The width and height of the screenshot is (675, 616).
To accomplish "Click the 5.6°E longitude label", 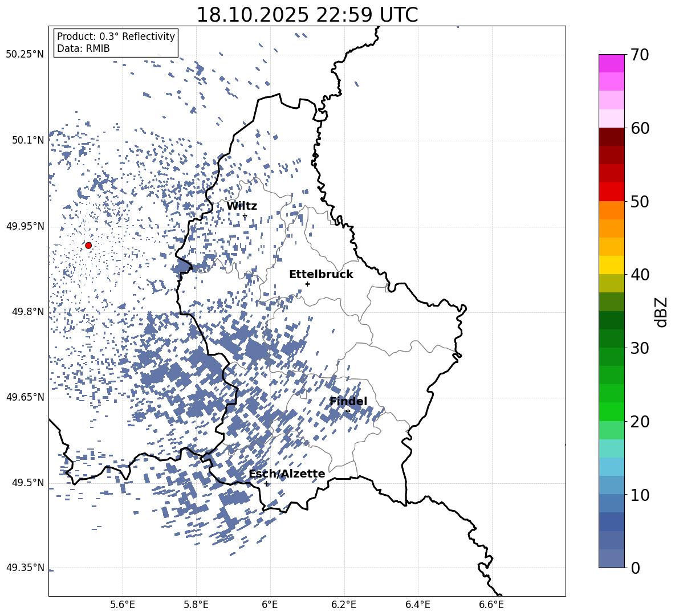I will click(x=123, y=605).
